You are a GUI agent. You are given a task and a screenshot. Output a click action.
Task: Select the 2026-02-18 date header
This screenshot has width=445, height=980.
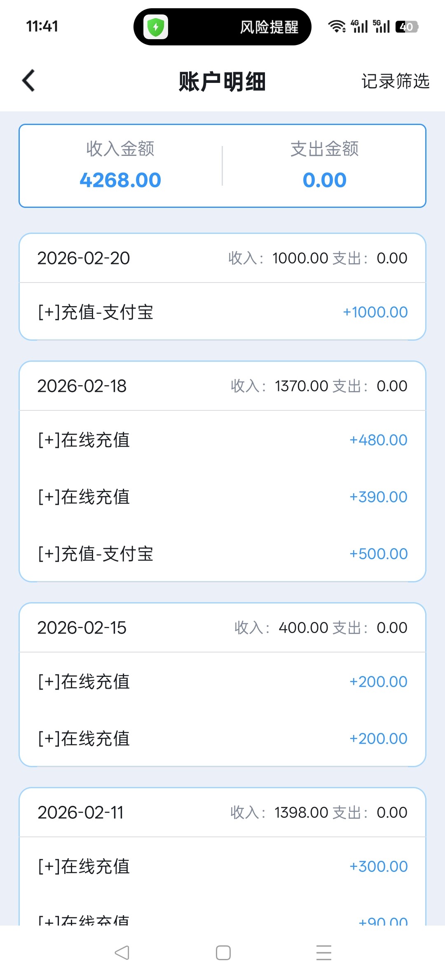point(82,386)
